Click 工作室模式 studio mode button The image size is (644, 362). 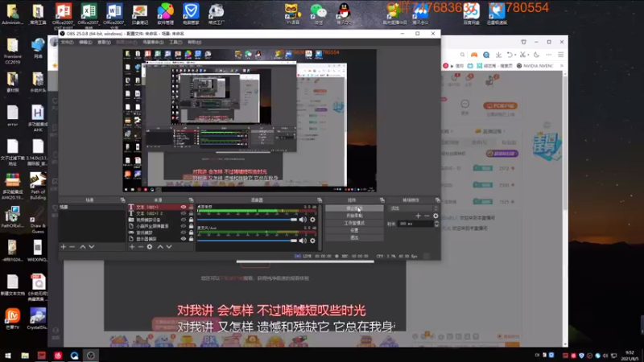(x=354, y=224)
